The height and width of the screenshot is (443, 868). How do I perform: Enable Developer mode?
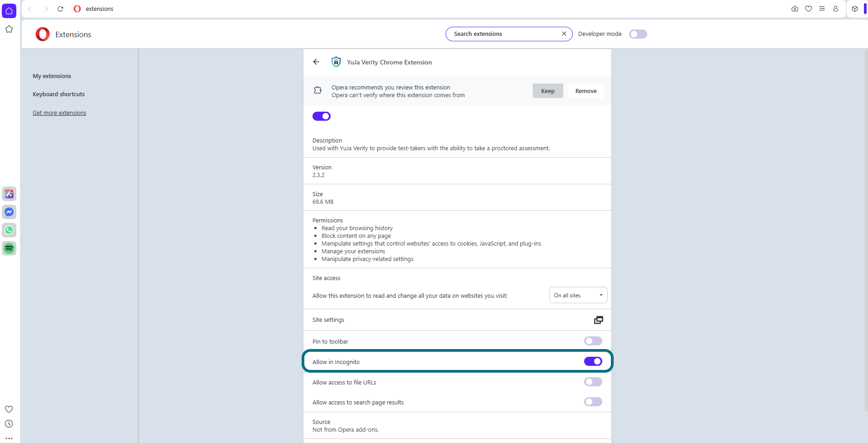(x=638, y=34)
